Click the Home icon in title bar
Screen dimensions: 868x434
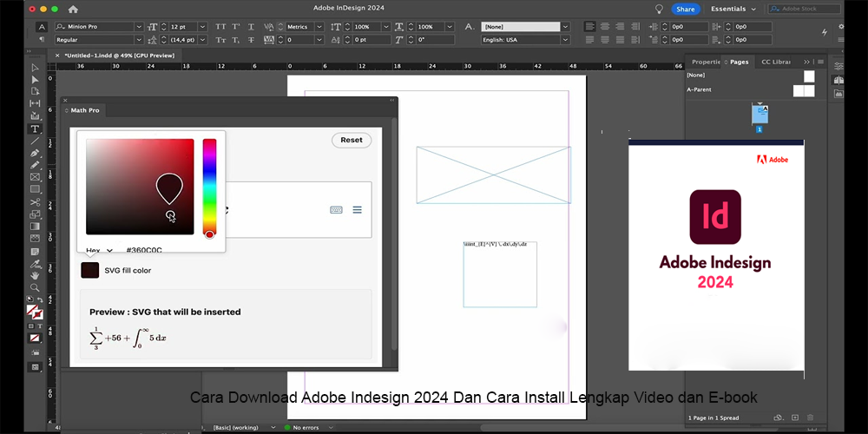[x=73, y=9]
